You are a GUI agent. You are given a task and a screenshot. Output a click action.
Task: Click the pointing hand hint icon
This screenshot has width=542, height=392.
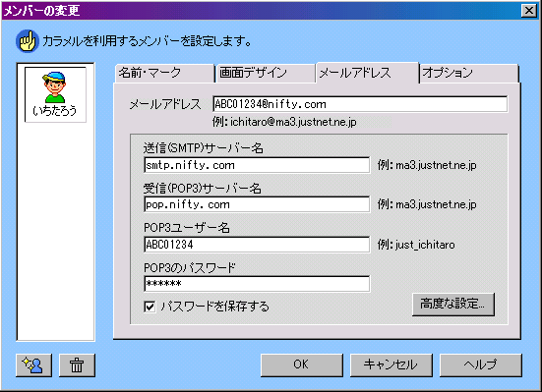pos(28,41)
